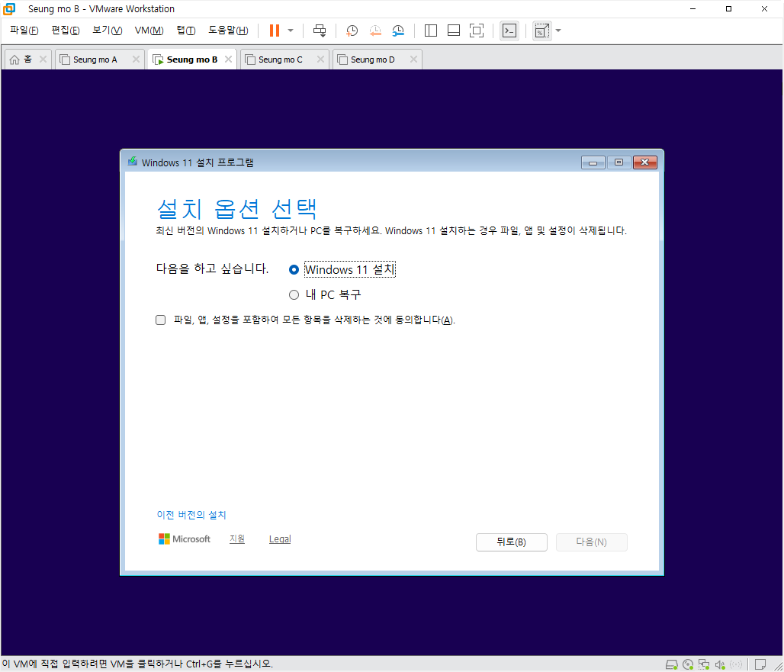Click the Windows 11 setup title icon

click(133, 161)
